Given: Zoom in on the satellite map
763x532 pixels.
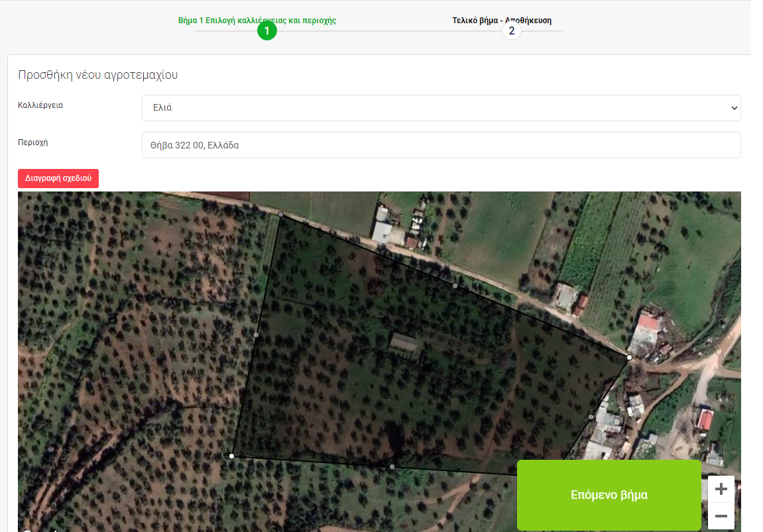Looking at the screenshot, I should click(721, 490).
